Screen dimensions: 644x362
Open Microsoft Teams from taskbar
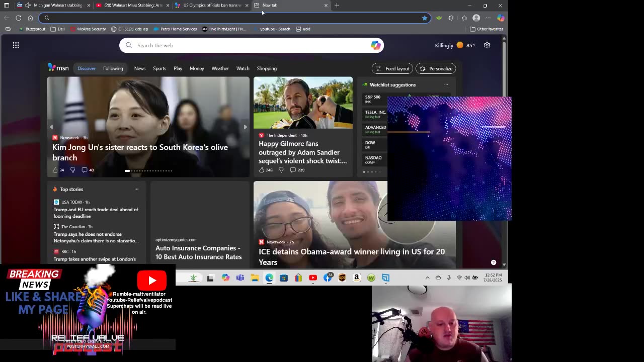[x=240, y=278]
